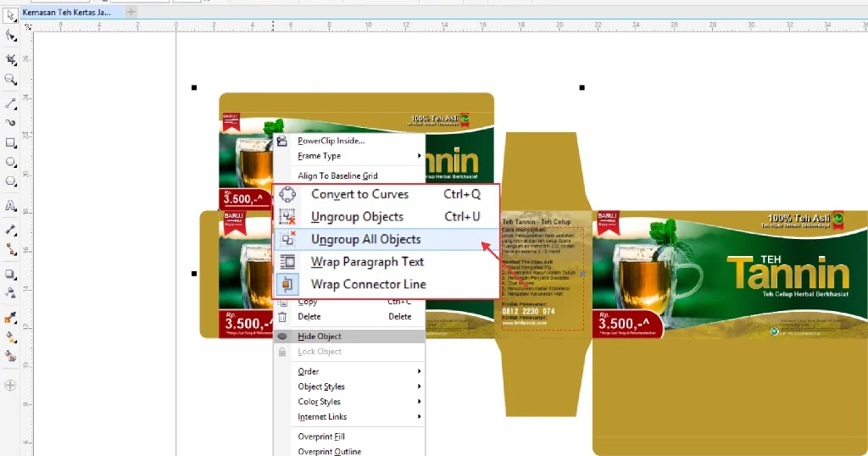Choose Ungroup Objects Ctrl+U
Screen dimensions: 868x456
coord(387,217)
